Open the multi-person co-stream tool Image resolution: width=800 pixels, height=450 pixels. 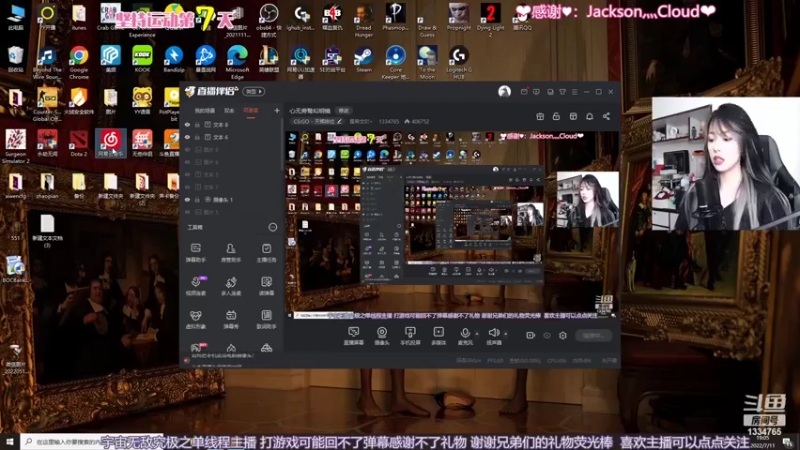click(x=231, y=286)
